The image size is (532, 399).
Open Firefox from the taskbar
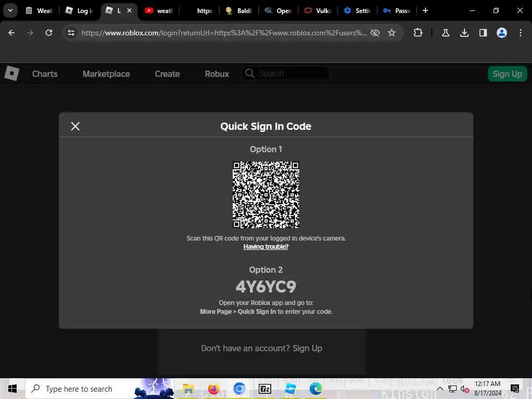click(214, 389)
